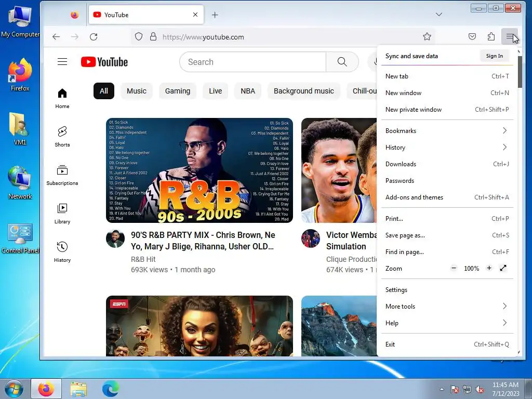Open Home in YouTube sidebar
The height and width of the screenshot is (399, 532).
(x=62, y=98)
